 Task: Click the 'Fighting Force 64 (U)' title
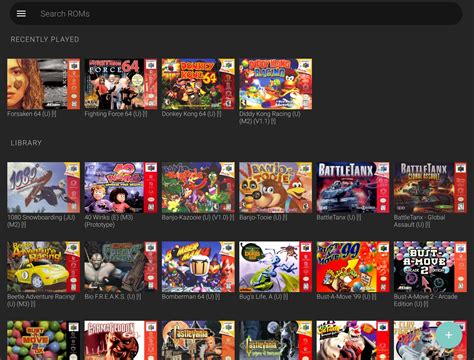(116, 114)
